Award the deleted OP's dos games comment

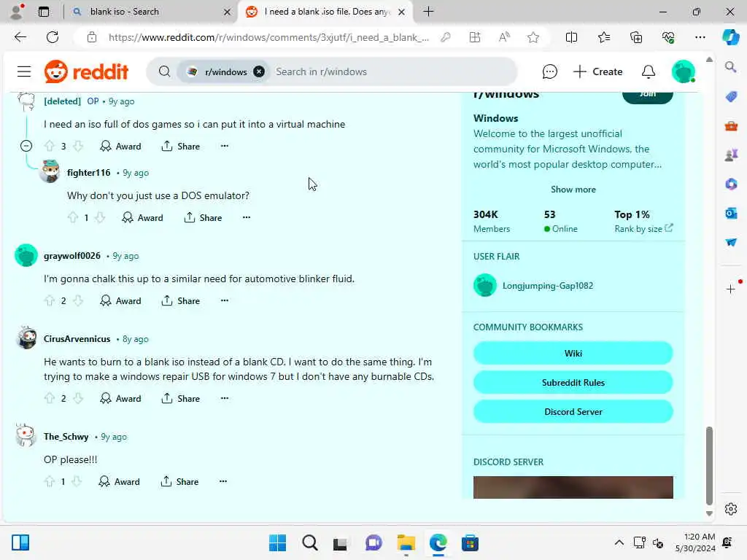[x=120, y=146]
